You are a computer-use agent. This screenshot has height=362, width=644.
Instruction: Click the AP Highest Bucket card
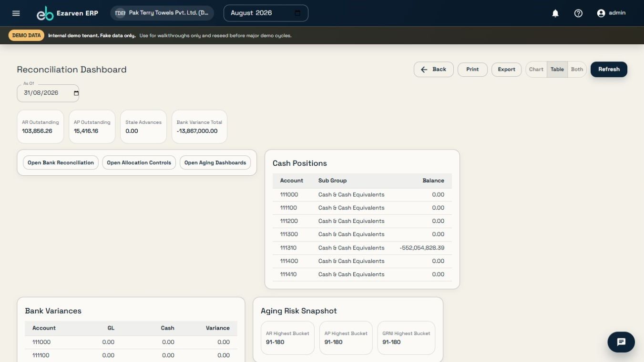[346, 338]
